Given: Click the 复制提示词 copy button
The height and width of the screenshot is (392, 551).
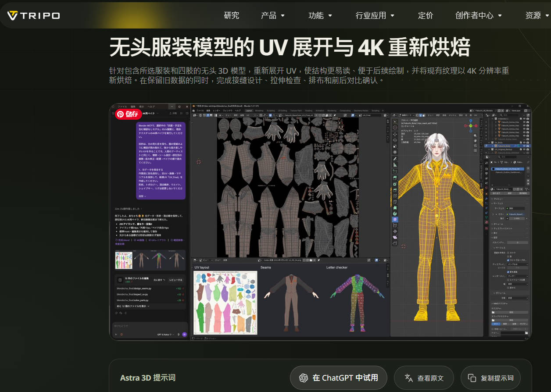Looking at the screenshot, I should (x=490, y=378).
